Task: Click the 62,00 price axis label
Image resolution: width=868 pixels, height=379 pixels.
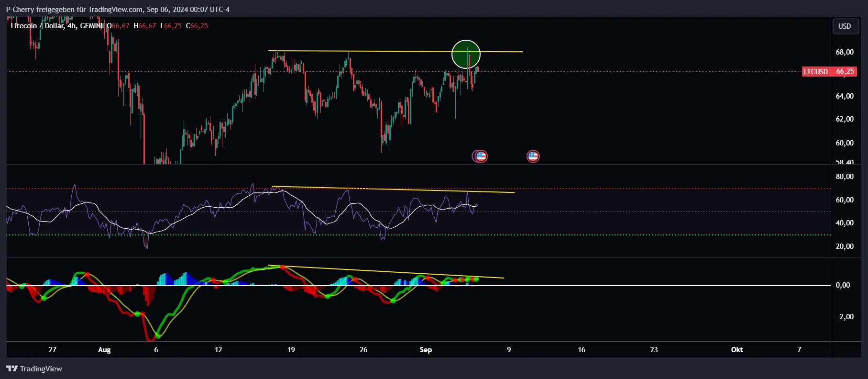Action: point(845,119)
